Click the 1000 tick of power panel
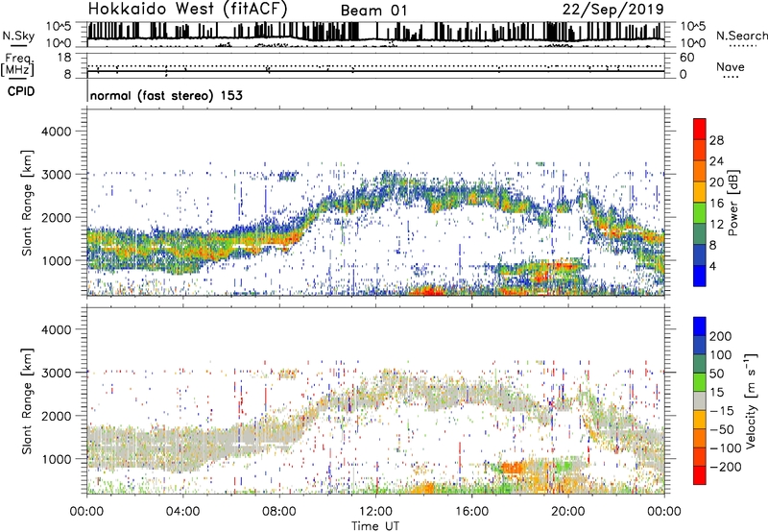Screen dimensions: 768x532 [x=57, y=260]
